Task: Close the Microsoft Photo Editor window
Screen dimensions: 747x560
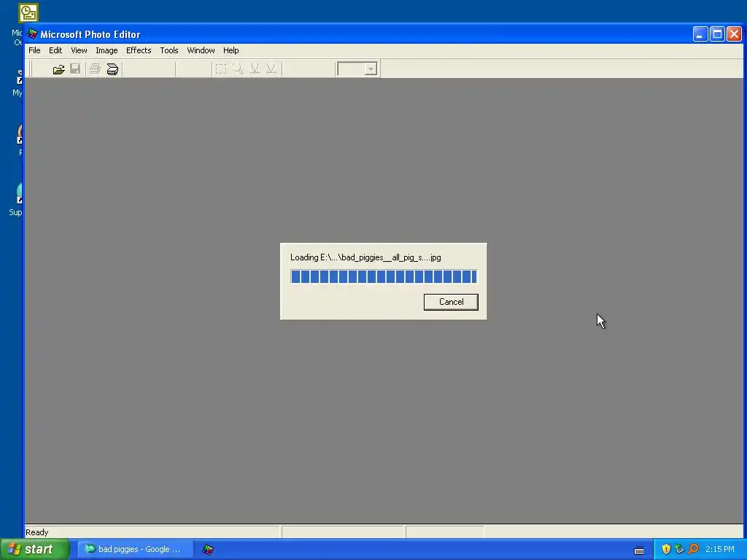Action: pyautogui.click(x=734, y=34)
